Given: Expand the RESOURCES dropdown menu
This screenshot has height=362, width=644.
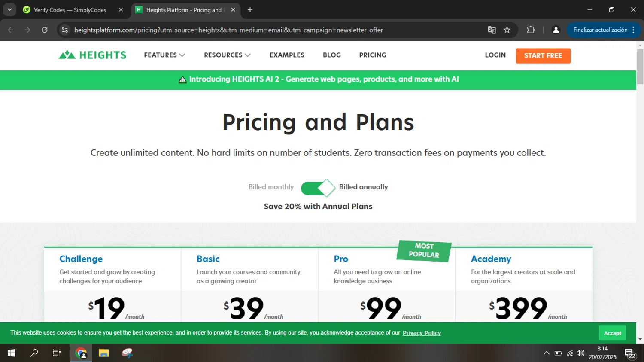Looking at the screenshot, I should [227, 55].
